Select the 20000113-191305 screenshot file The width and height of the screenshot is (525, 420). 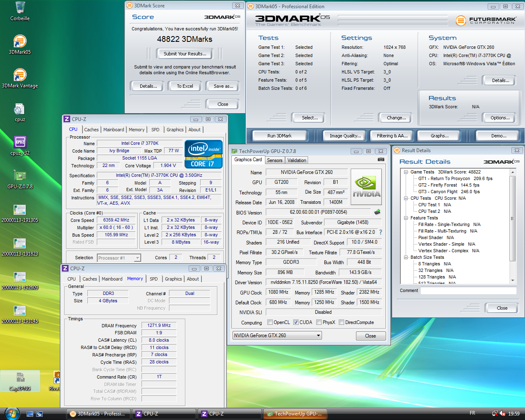(20, 213)
